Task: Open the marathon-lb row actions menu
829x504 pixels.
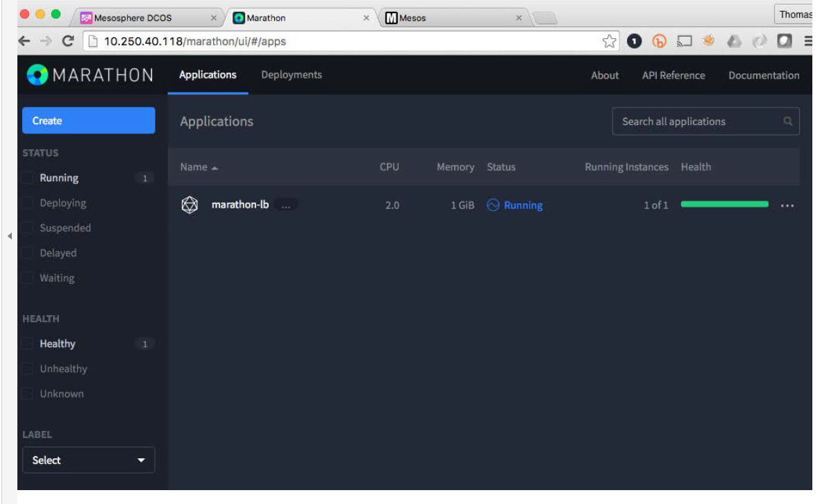Action: coord(787,205)
